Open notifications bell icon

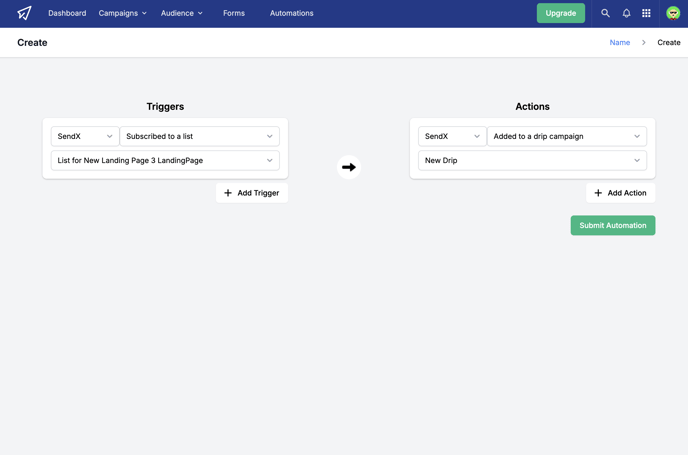pyautogui.click(x=626, y=13)
